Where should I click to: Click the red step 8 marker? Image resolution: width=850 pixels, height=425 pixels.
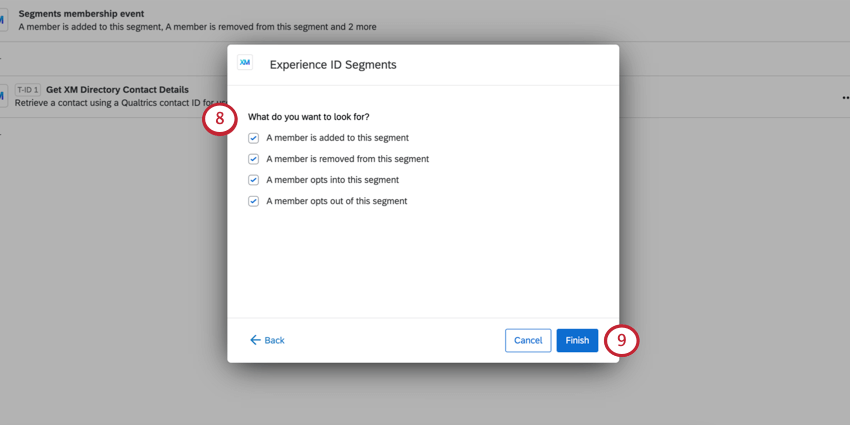(220, 120)
